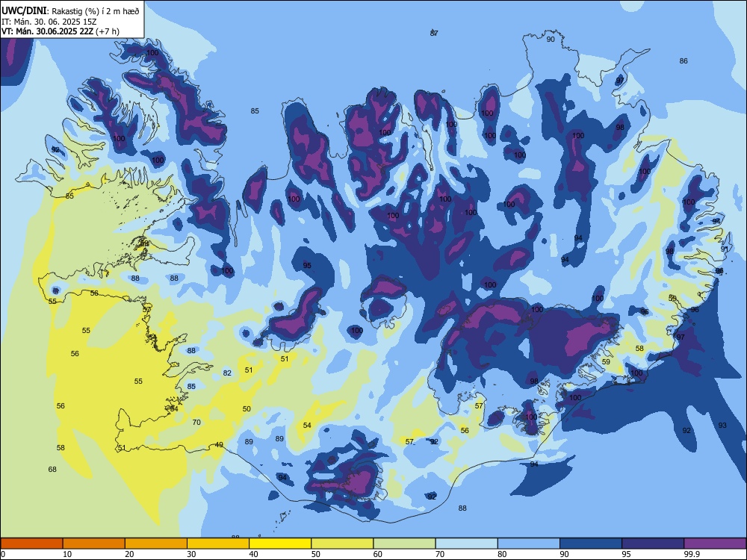
Task: Click the 'VT: Mán. 30.06.2025 22Z' valid time
Action: point(48,31)
